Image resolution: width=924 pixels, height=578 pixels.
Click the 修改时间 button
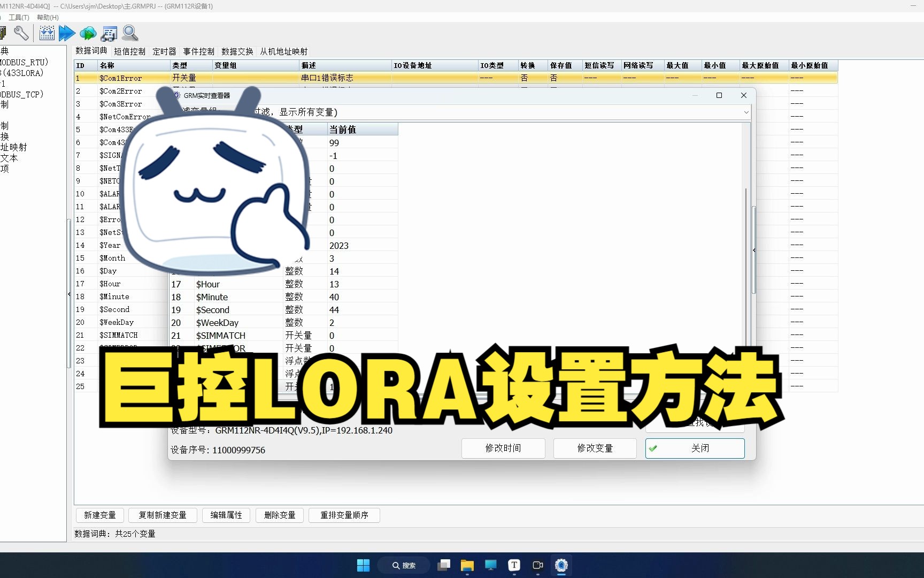[x=503, y=448]
